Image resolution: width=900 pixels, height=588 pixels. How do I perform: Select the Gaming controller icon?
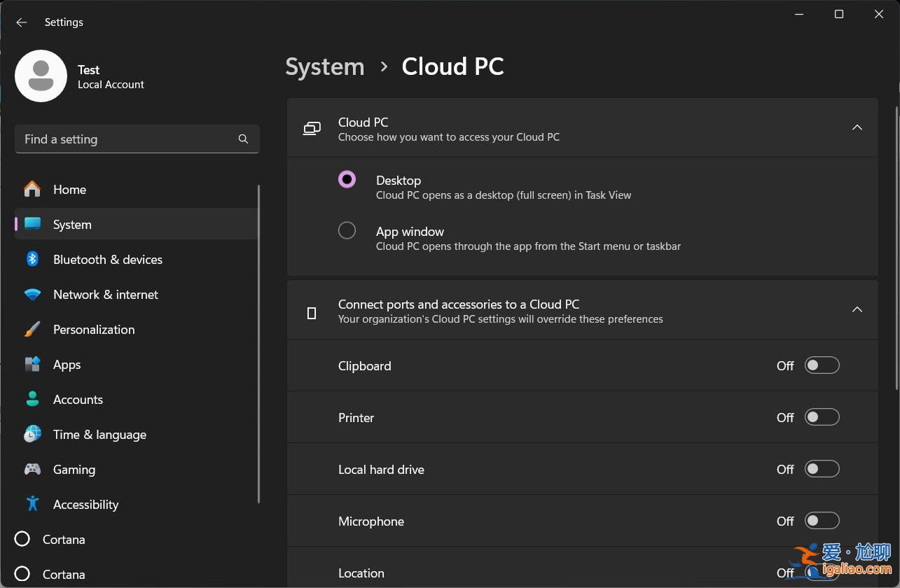point(32,469)
